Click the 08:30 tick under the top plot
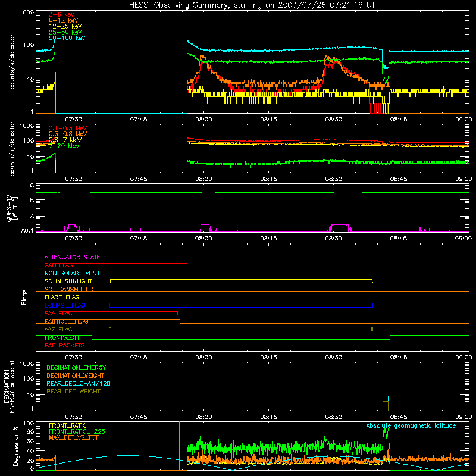 (334, 120)
